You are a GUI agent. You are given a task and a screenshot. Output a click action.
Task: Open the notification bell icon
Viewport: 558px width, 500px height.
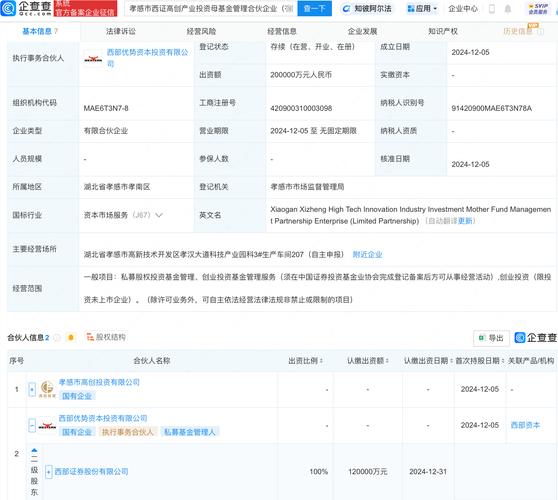tap(508, 9)
